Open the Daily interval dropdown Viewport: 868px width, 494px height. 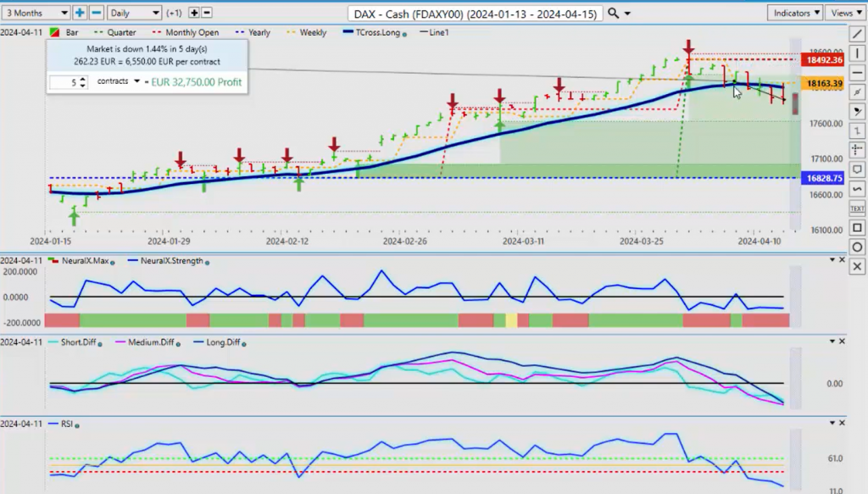click(x=135, y=13)
